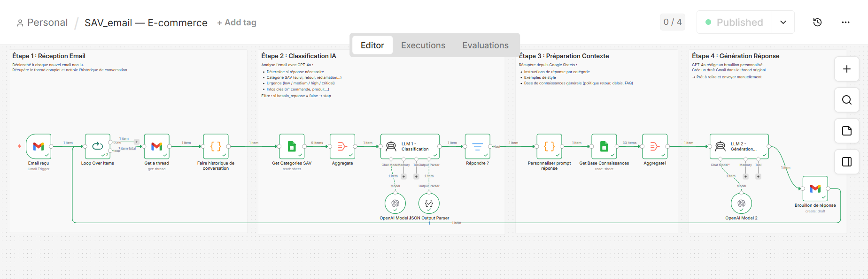Open the canvas search magnifier button
Viewport: 868px width, 279px height.
(847, 100)
